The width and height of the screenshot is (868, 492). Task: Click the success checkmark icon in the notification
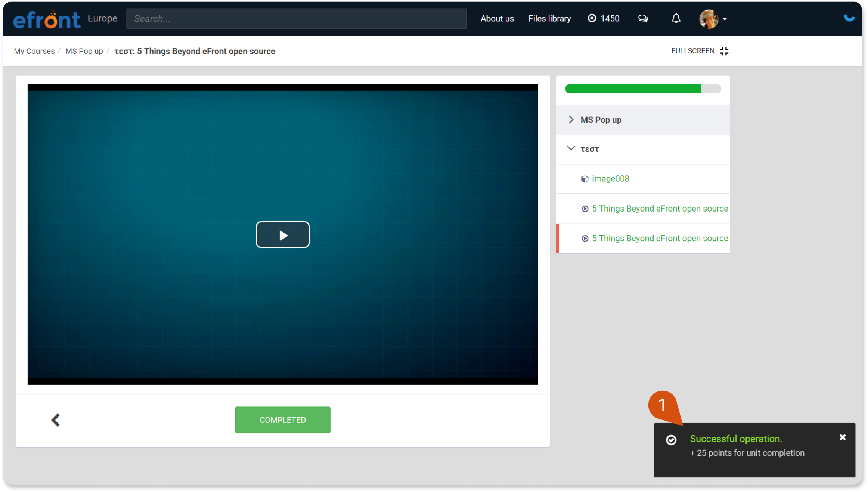click(x=671, y=440)
